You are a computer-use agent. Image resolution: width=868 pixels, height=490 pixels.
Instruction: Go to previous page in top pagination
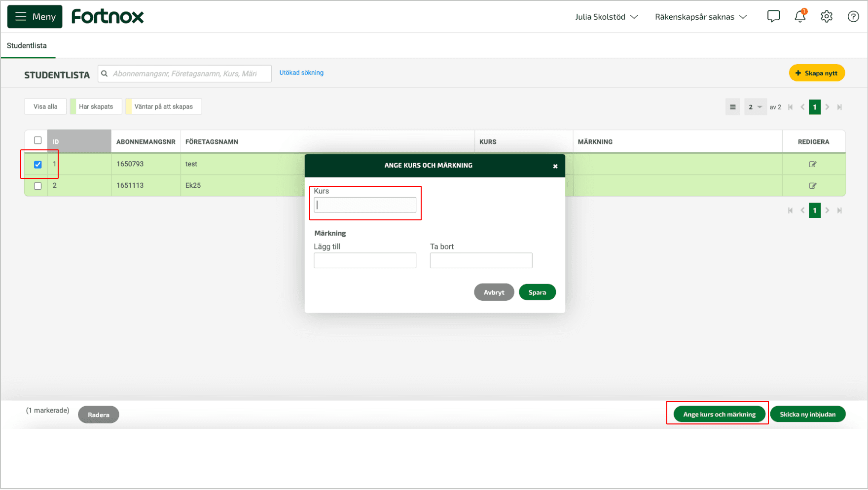click(802, 107)
